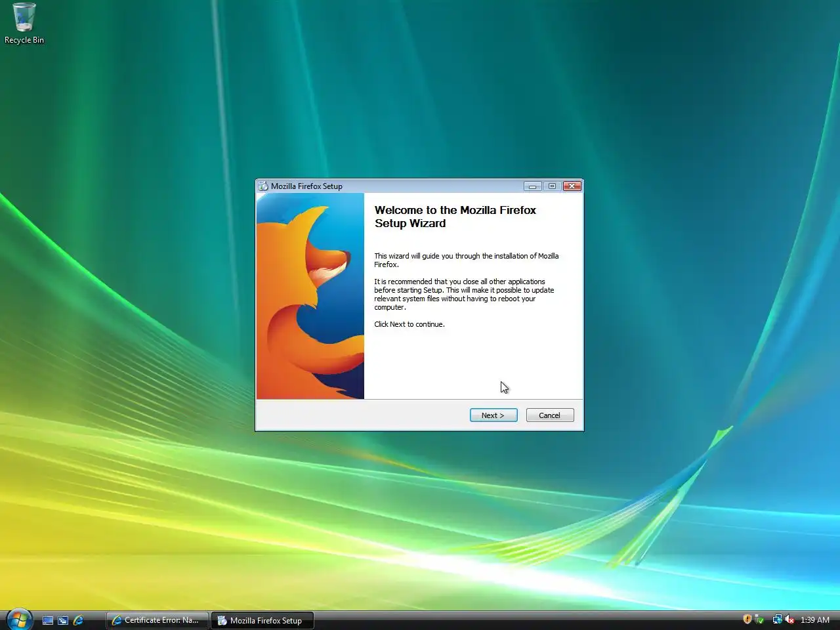
Task: Click the muted volume tray icon
Action: (789, 619)
